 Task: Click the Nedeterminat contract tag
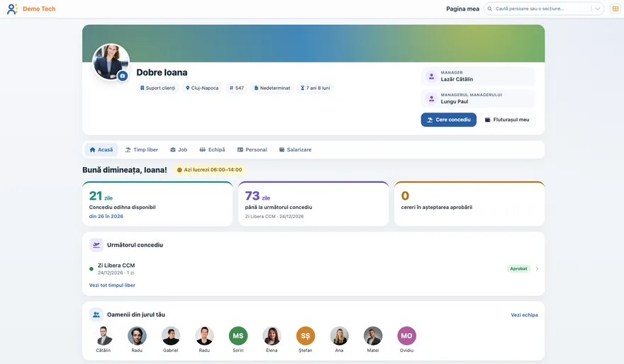tap(272, 89)
